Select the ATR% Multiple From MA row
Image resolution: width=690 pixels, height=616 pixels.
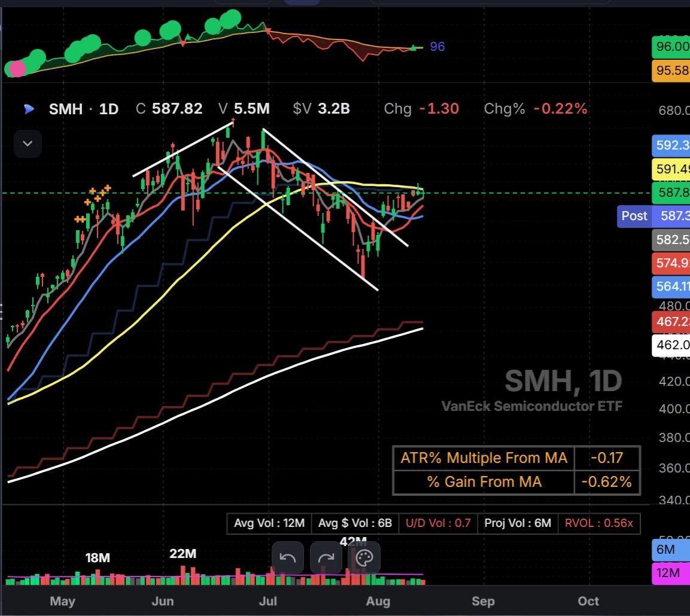point(516,458)
